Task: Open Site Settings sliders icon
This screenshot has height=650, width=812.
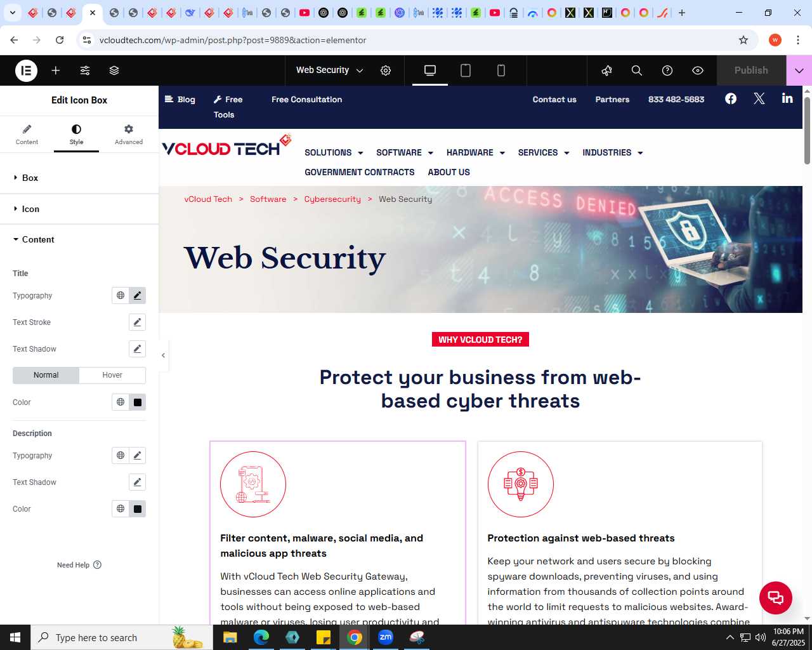Action: click(x=85, y=70)
